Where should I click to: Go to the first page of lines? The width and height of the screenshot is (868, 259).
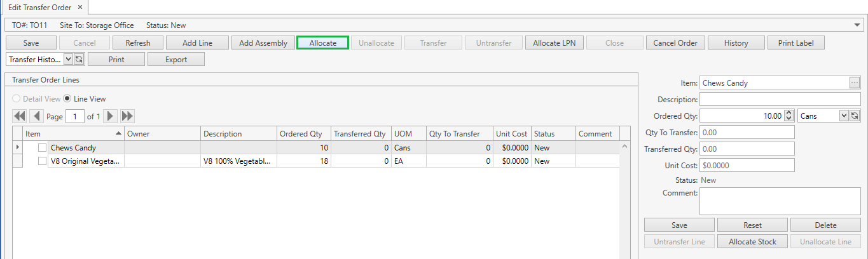tap(19, 116)
